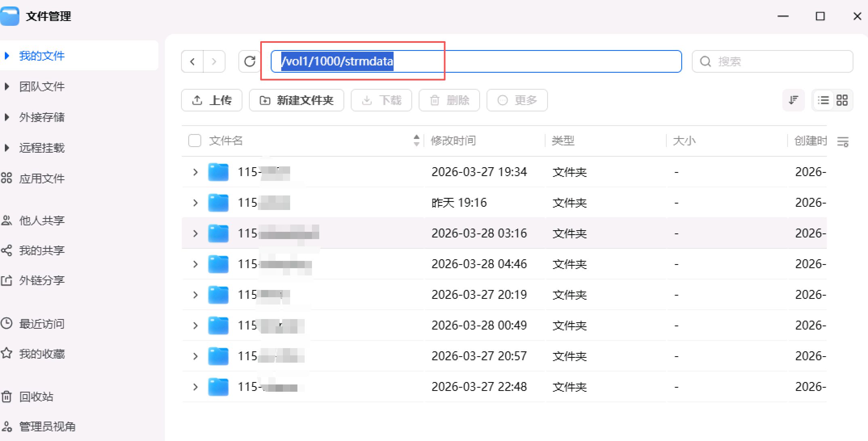Image resolution: width=868 pixels, height=441 pixels.
Task: Expand the folder modified 2026-03-27 19:34
Action: 196,172
